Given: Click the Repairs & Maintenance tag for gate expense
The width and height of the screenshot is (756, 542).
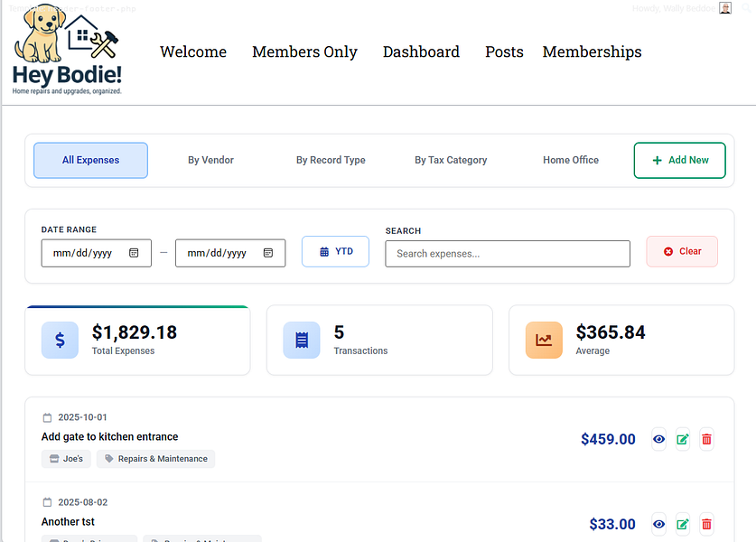Looking at the screenshot, I should coord(155,459).
